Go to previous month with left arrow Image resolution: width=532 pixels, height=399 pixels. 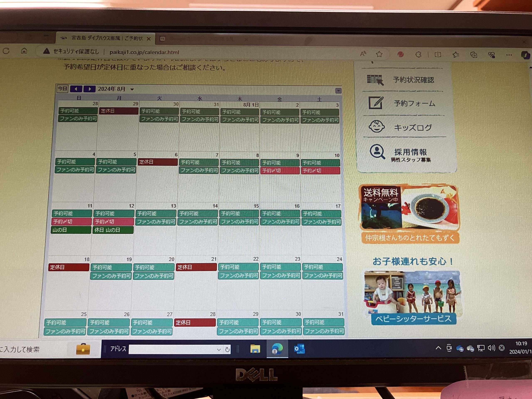[x=76, y=89]
